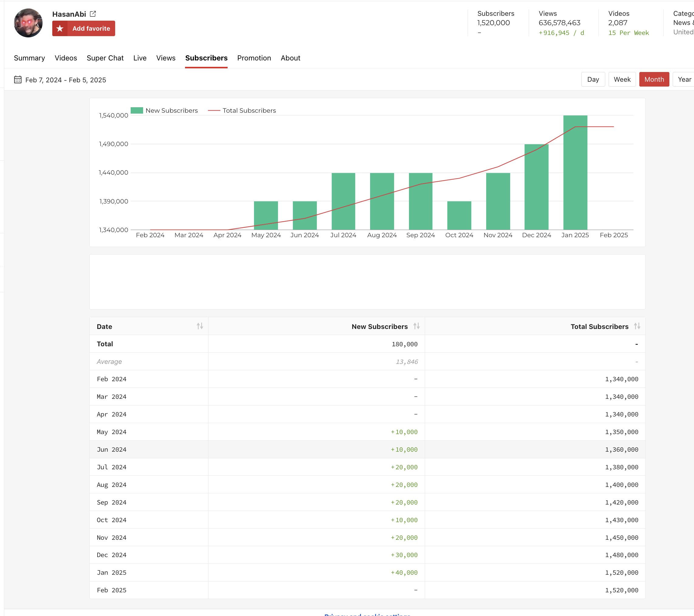Click the Feb 2025 row date
The height and width of the screenshot is (616, 694).
[112, 590]
